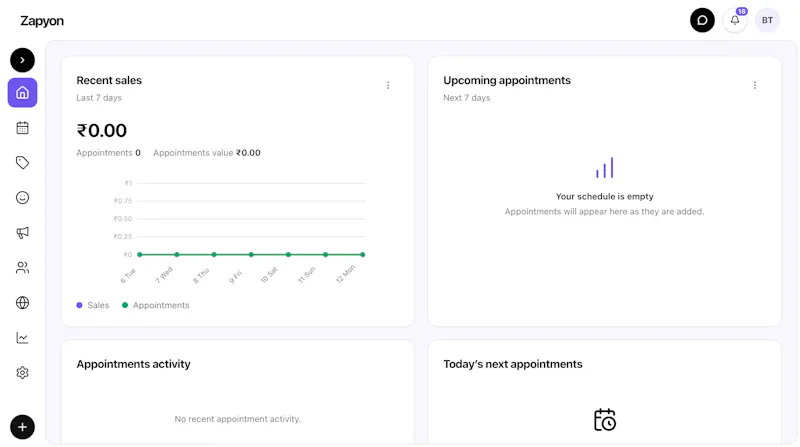
Task: Click the 12 Mon data point
Action: point(362,254)
